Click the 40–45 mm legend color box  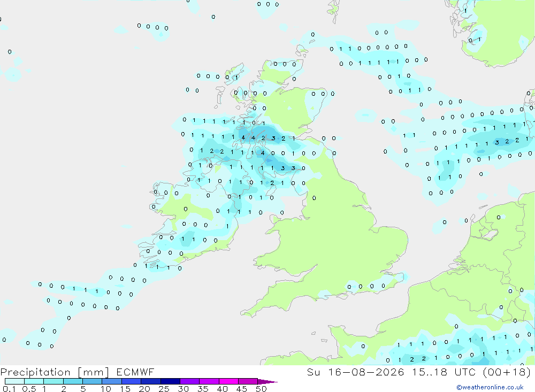228,381
